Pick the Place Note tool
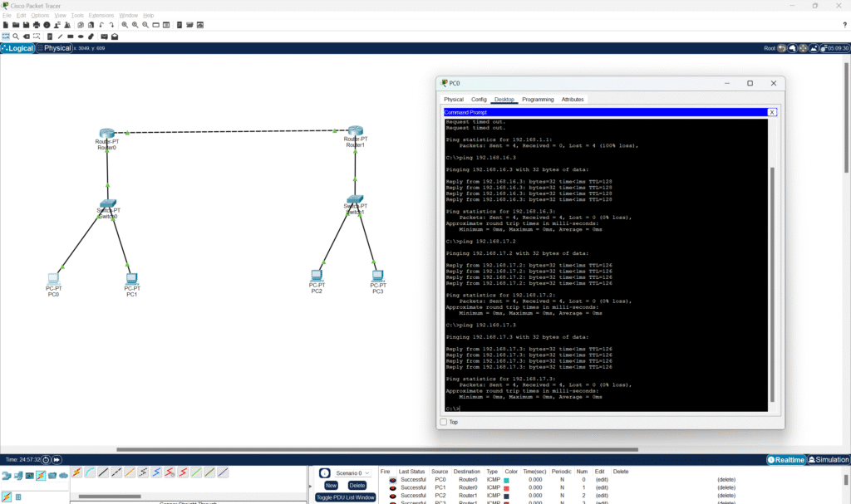The image size is (851, 504). click(49, 37)
